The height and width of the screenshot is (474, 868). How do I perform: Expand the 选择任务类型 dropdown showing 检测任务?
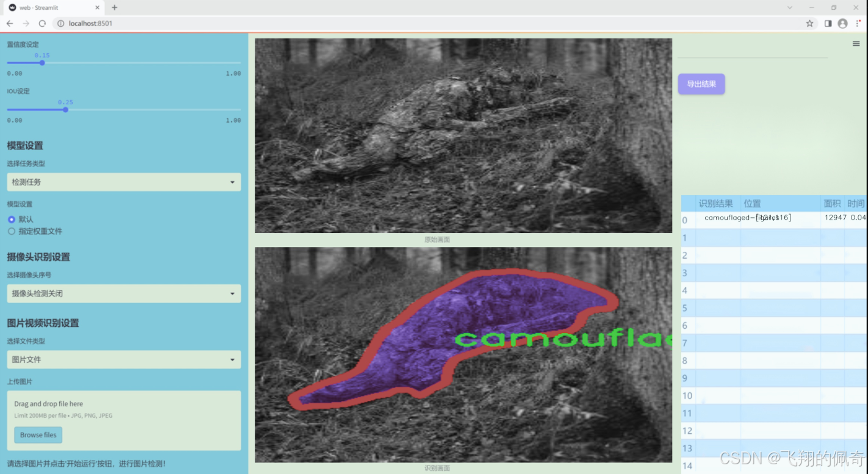(x=124, y=182)
